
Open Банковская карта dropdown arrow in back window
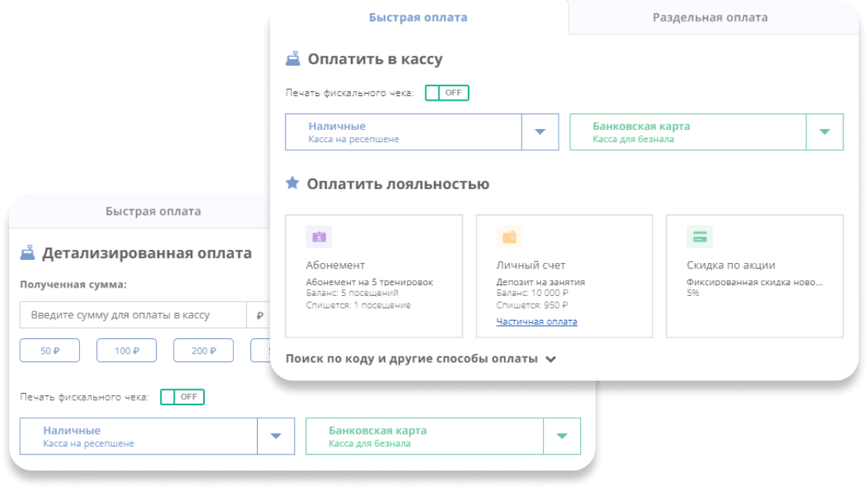(562, 436)
